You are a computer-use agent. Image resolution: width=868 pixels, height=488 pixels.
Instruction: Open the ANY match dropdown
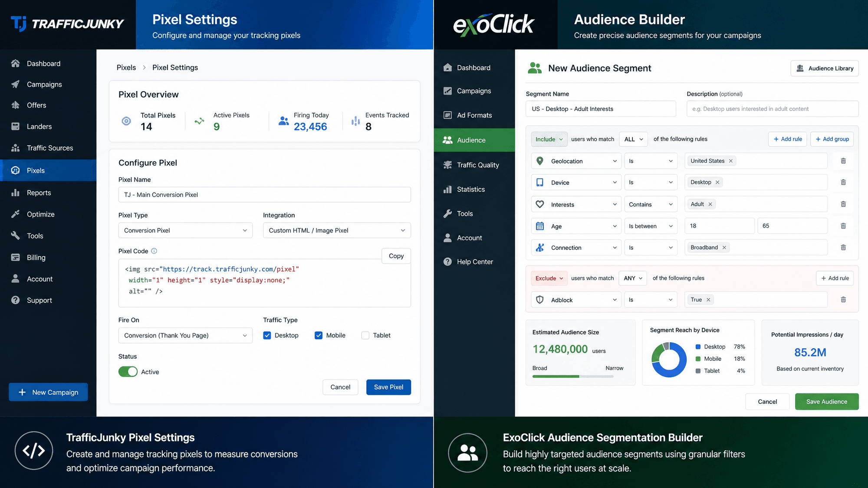point(633,278)
